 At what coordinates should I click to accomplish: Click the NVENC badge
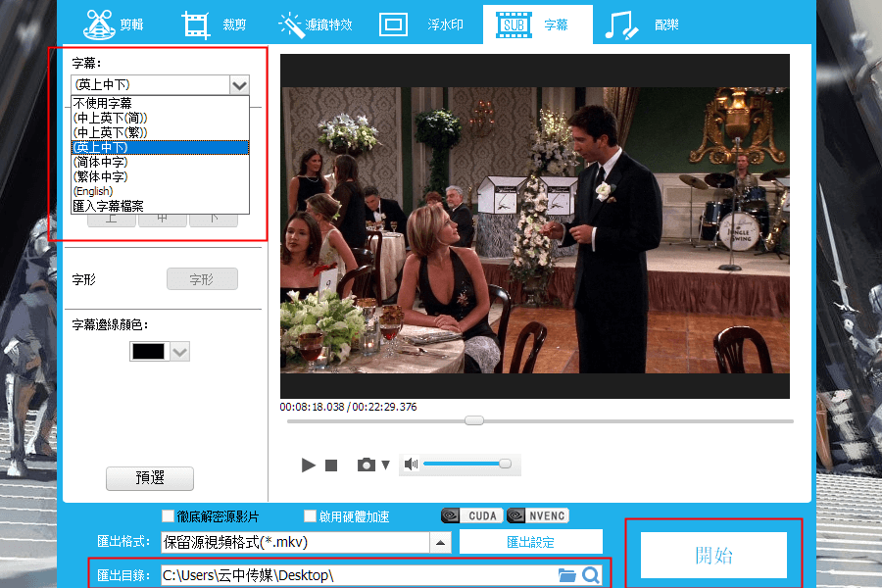tap(538, 515)
